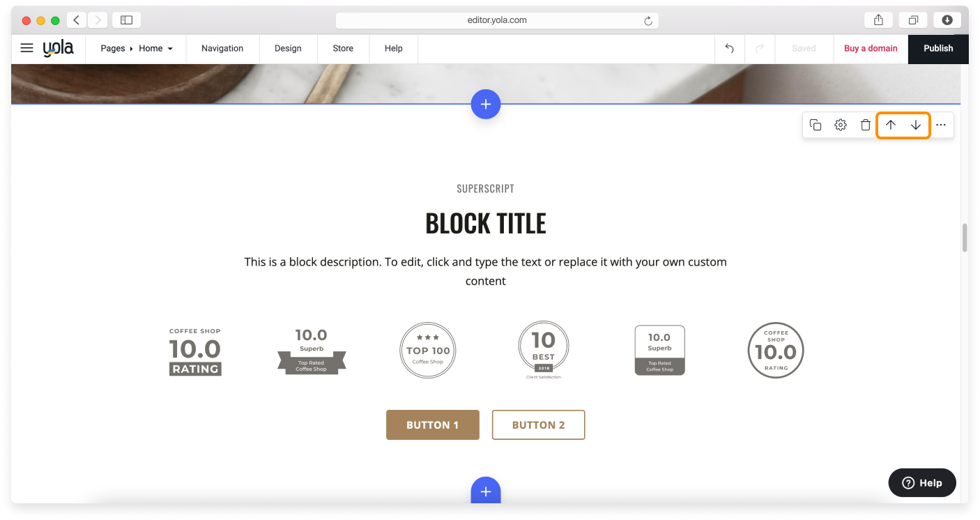Open more block options via ellipsis icon
980x520 pixels.
click(x=941, y=125)
